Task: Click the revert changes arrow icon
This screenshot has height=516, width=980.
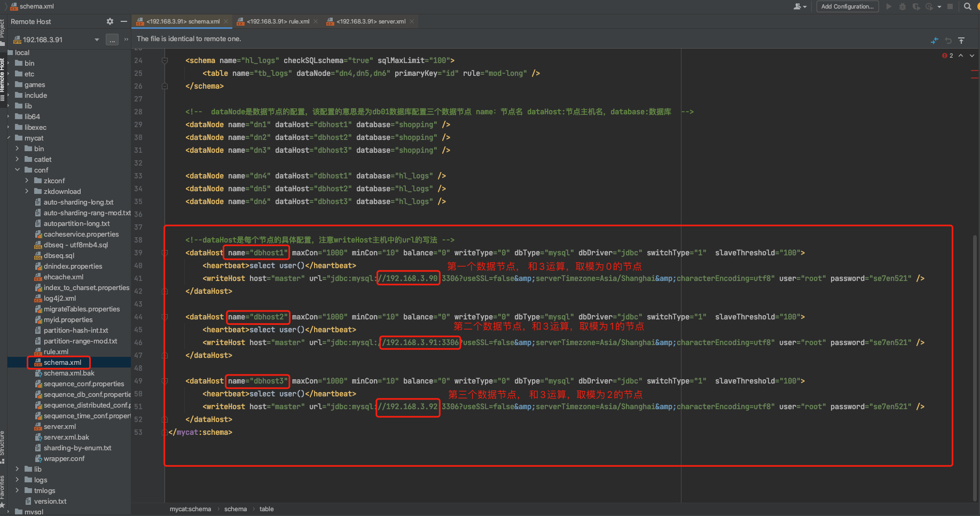Action: tap(948, 41)
